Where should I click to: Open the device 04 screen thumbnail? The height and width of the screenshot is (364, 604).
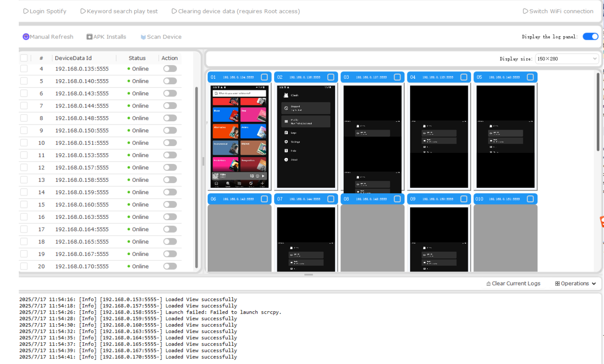(439, 136)
